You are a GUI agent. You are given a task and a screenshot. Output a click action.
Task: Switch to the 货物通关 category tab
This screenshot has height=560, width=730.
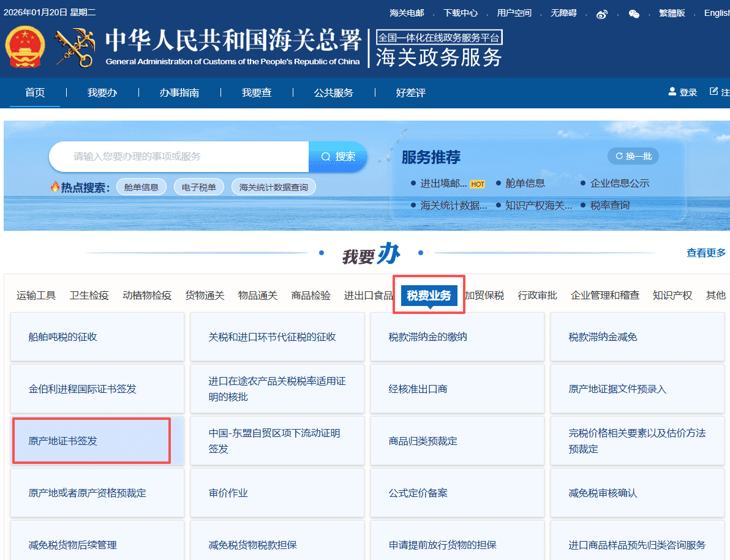205,294
